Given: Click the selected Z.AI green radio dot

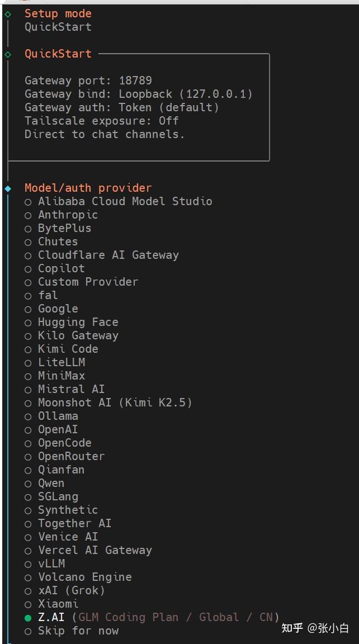Looking at the screenshot, I should pyautogui.click(x=28, y=618).
